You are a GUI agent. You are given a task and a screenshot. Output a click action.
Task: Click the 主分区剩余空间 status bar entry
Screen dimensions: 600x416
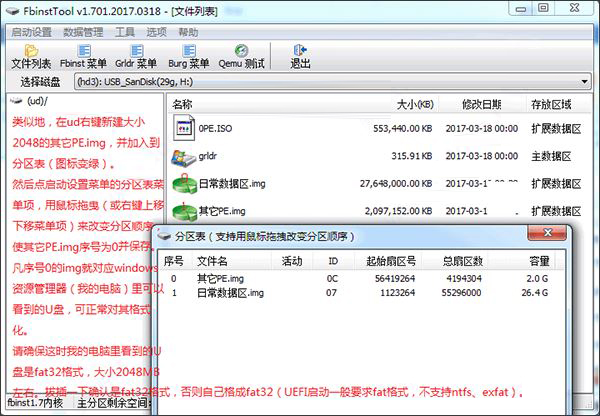[x=114, y=403]
